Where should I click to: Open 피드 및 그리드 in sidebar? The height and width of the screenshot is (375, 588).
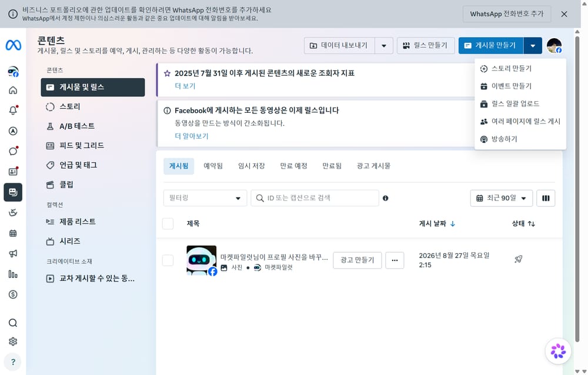tap(93, 146)
